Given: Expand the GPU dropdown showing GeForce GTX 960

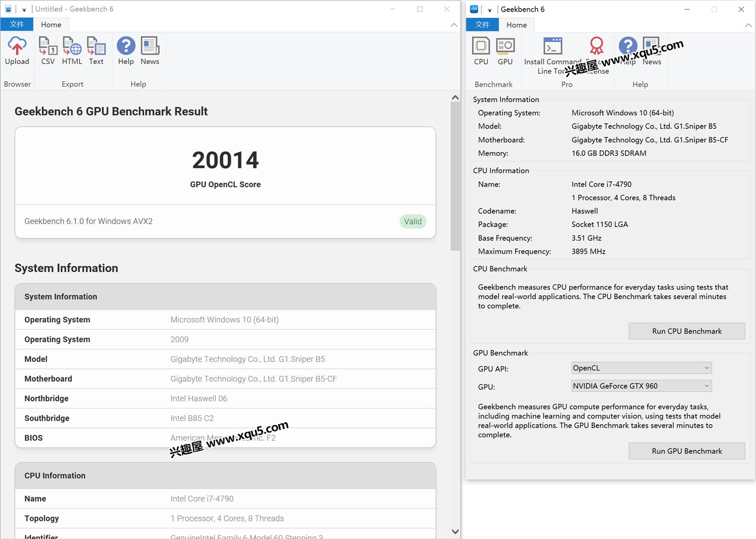Looking at the screenshot, I should click(x=641, y=386).
